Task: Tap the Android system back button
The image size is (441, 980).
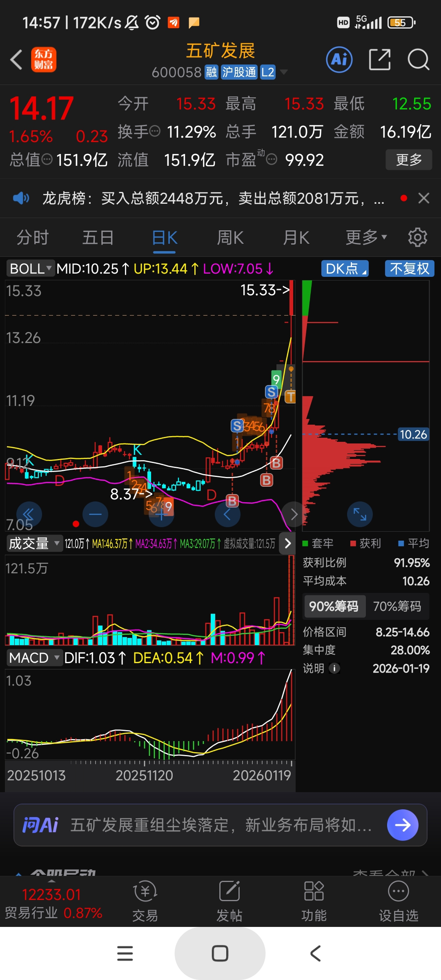Action: tap(315, 953)
